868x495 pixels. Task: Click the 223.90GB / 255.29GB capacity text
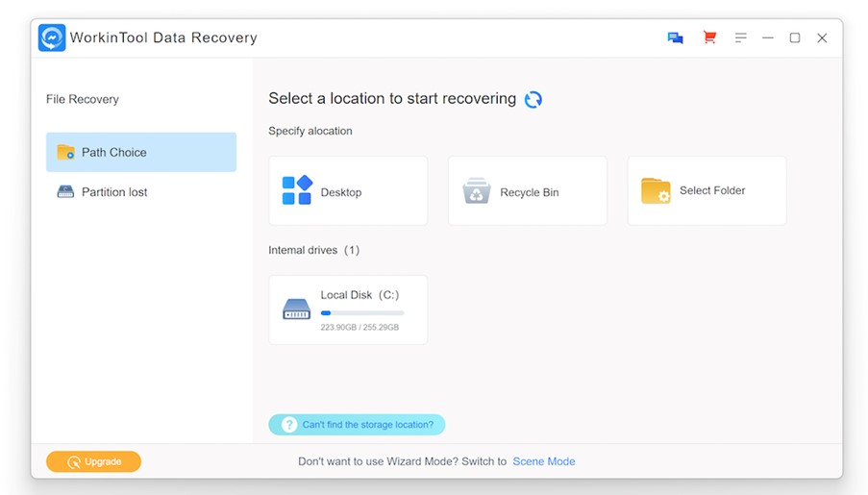(x=360, y=327)
